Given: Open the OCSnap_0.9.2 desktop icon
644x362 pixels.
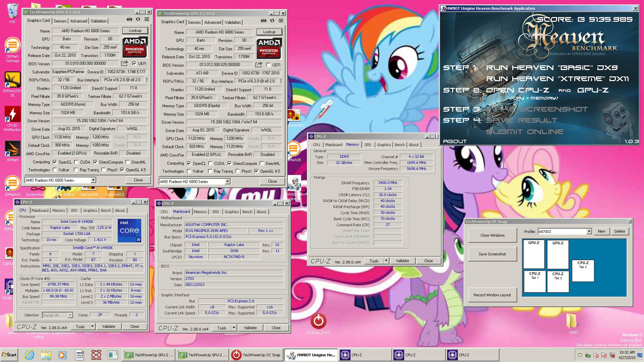Looking at the screenshot, I should coord(318,324).
